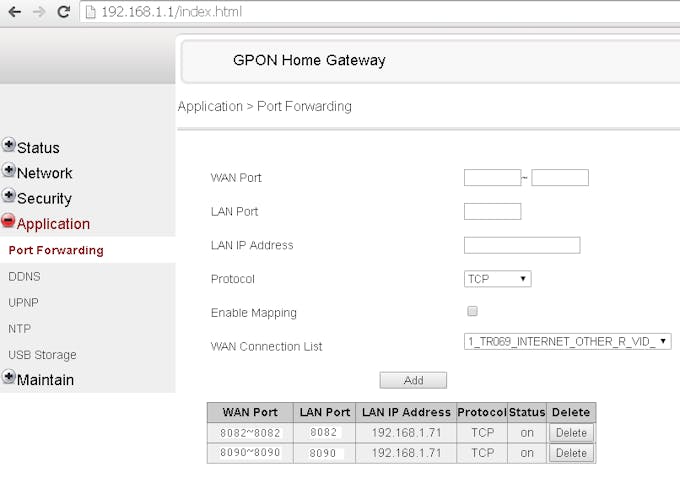Click the LAN Port 8090 cell
The image size is (680, 478).
pos(324,453)
